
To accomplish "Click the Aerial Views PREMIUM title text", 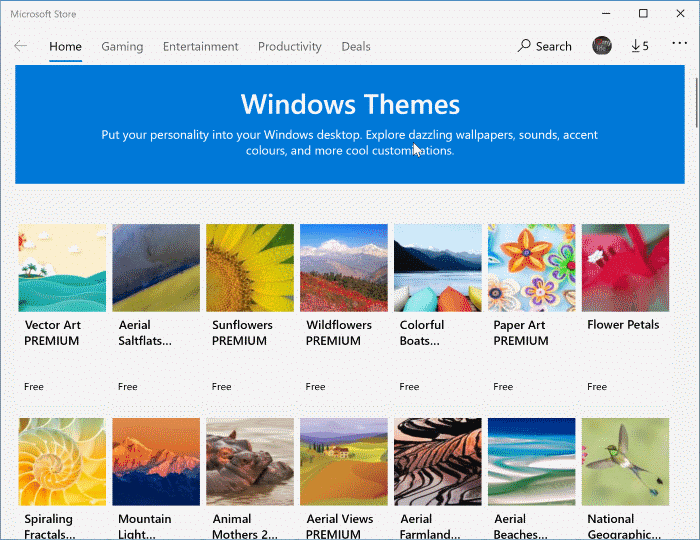I will tap(339, 526).
